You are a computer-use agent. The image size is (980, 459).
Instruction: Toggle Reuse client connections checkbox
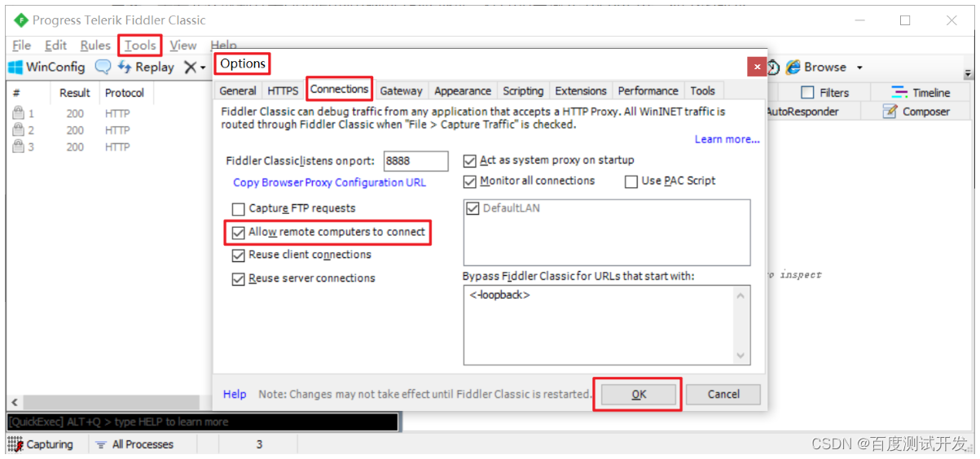coord(239,255)
